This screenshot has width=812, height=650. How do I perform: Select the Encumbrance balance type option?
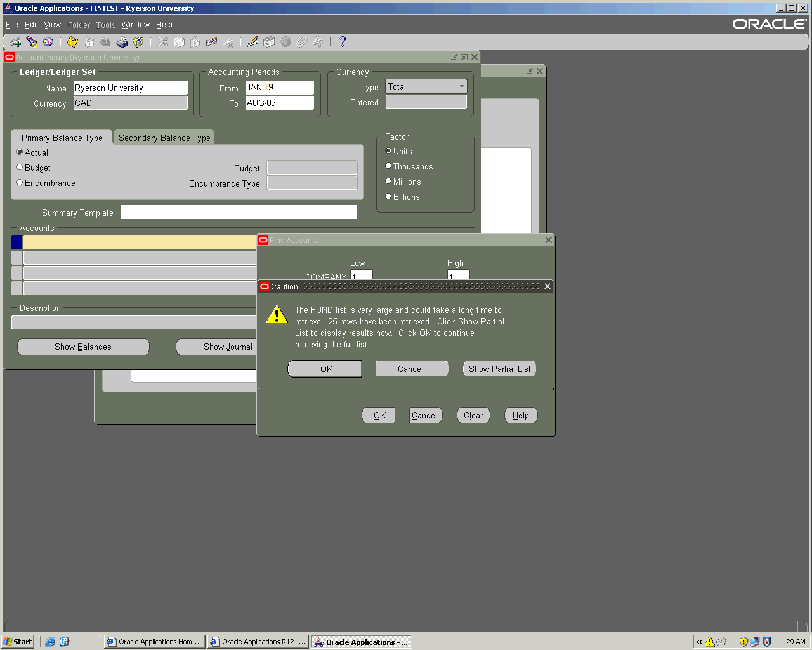click(x=20, y=183)
